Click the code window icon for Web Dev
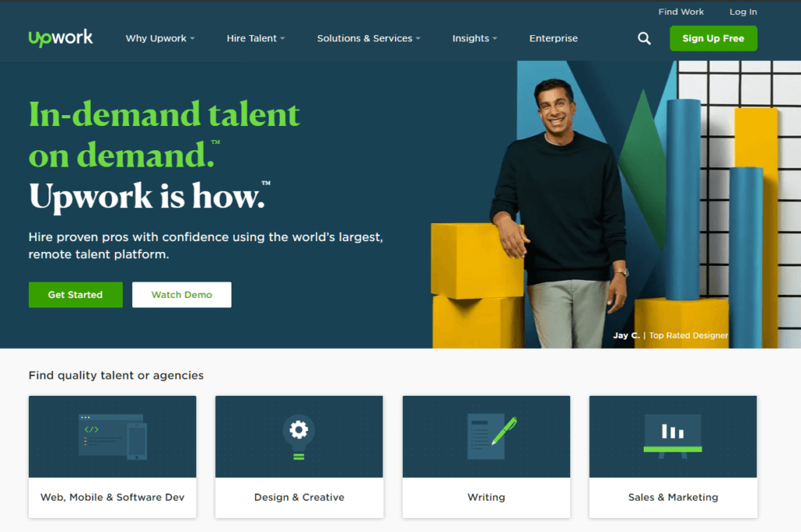 click(113, 437)
